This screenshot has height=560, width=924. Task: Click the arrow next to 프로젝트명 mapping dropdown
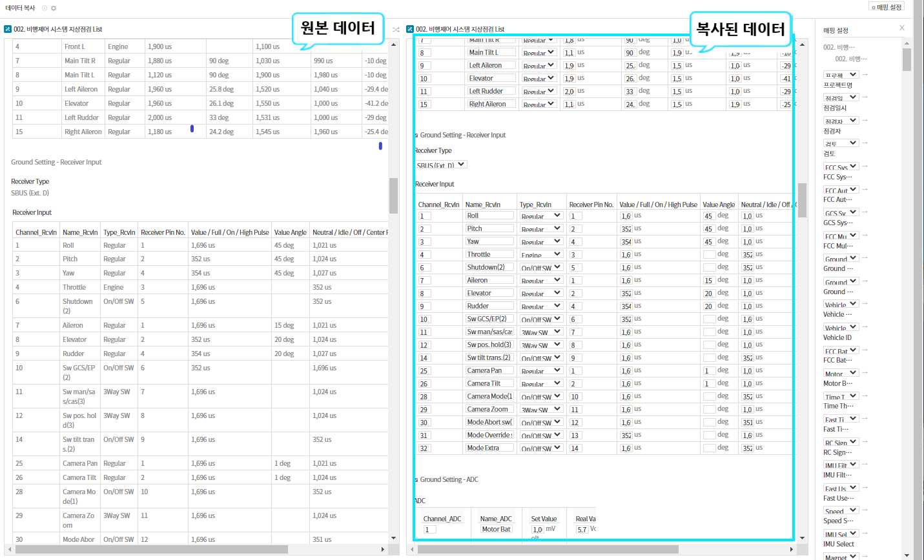[x=865, y=75]
